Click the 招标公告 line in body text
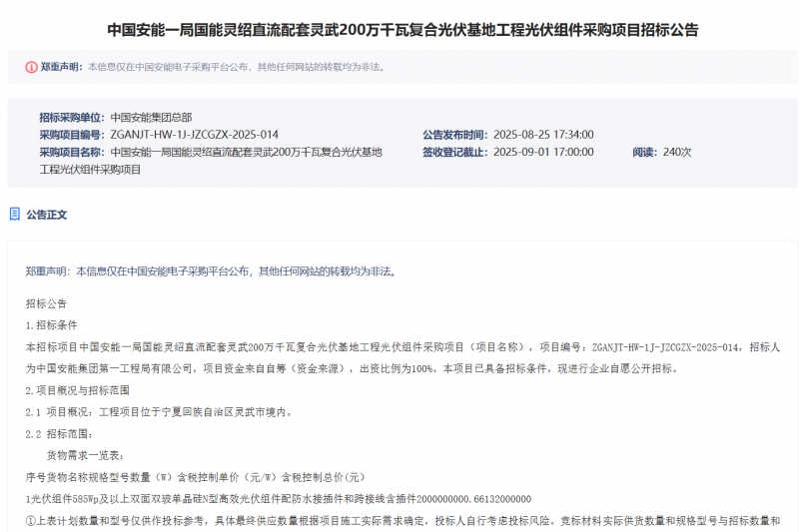Screen dimensions: 799x532 pos(47,303)
